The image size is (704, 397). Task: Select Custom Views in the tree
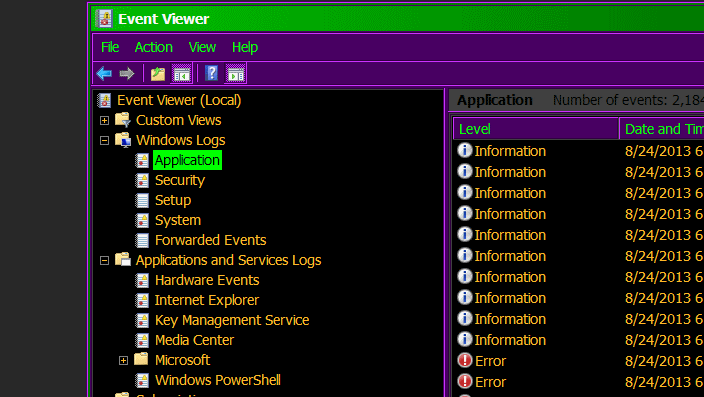pyautogui.click(x=179, y=120)
